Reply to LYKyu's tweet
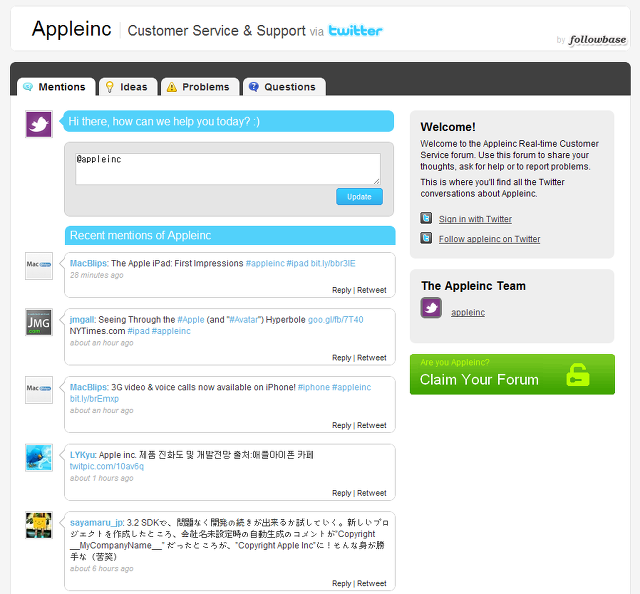This screenshot has height=594, width=640. pyautogui.click(x=342, y=493)
